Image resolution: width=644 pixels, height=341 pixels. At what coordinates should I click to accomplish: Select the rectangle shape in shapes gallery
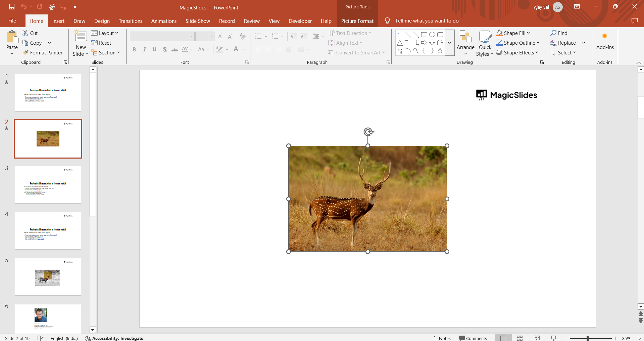pyautogui.click(x=424, y=35)
